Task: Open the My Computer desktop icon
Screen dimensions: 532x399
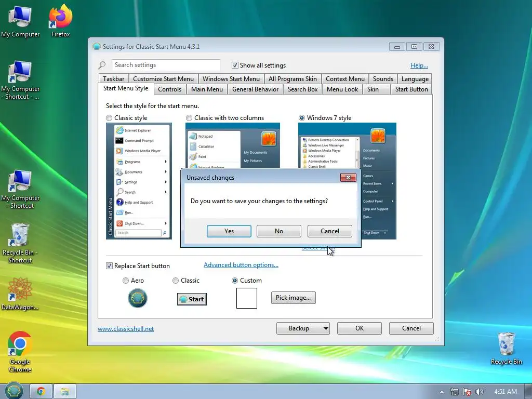Action: [x=20, y=21]
